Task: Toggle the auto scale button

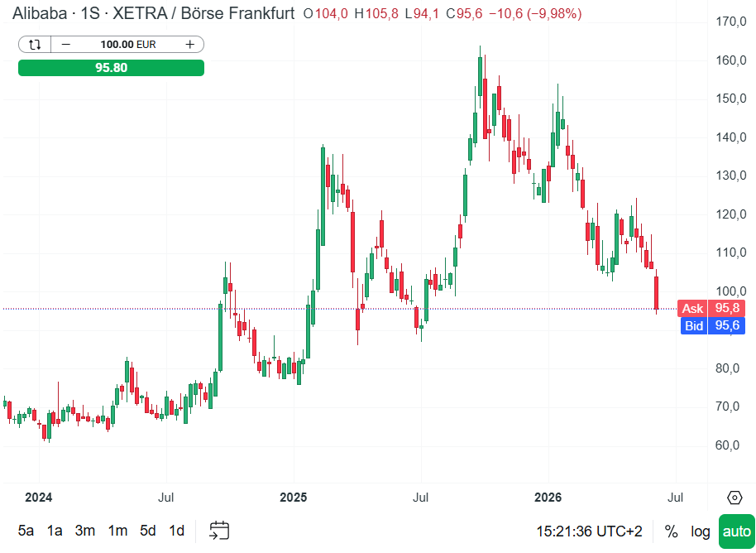Action: pyautogui.click(x=737, y=531)
